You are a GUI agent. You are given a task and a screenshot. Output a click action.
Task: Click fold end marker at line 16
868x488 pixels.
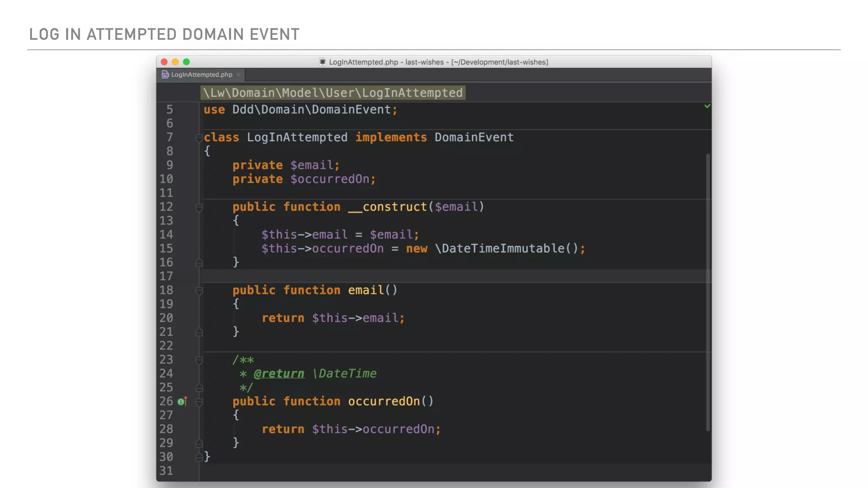point(199,263)
